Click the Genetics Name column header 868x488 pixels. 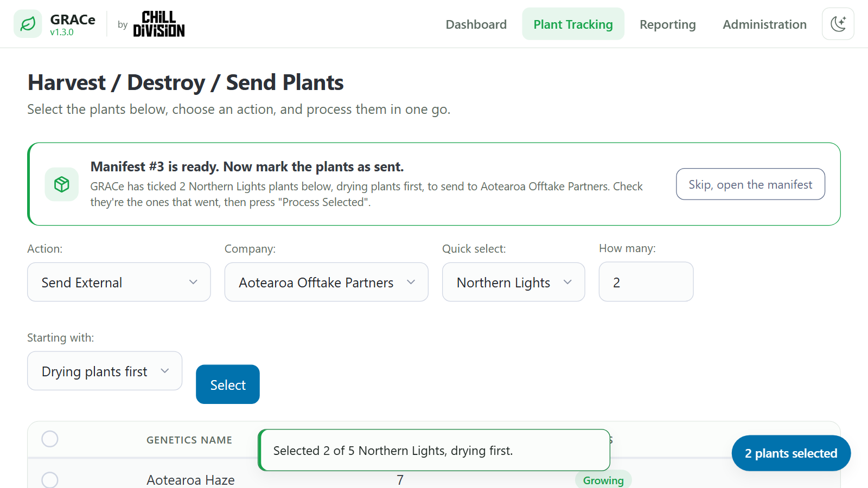[x=189, y=440]
